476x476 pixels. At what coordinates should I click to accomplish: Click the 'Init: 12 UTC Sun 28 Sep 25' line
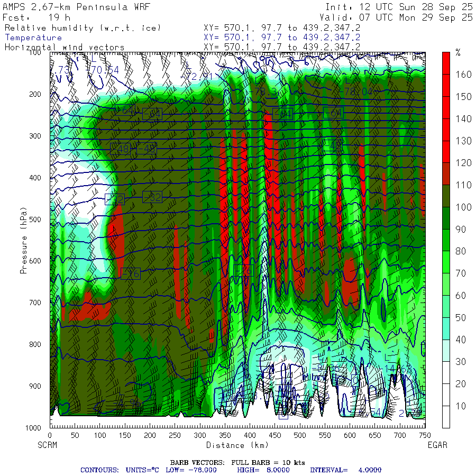point(399,7)
